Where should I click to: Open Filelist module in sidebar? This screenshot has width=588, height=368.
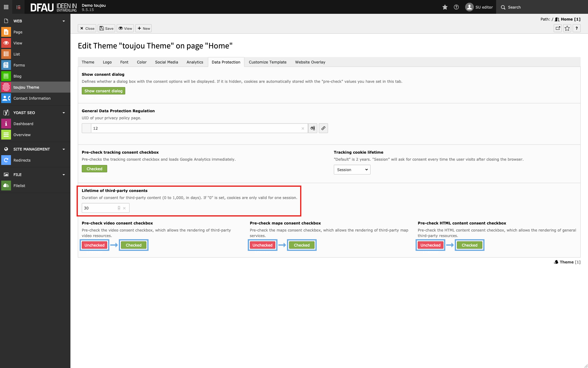point(19,186)
